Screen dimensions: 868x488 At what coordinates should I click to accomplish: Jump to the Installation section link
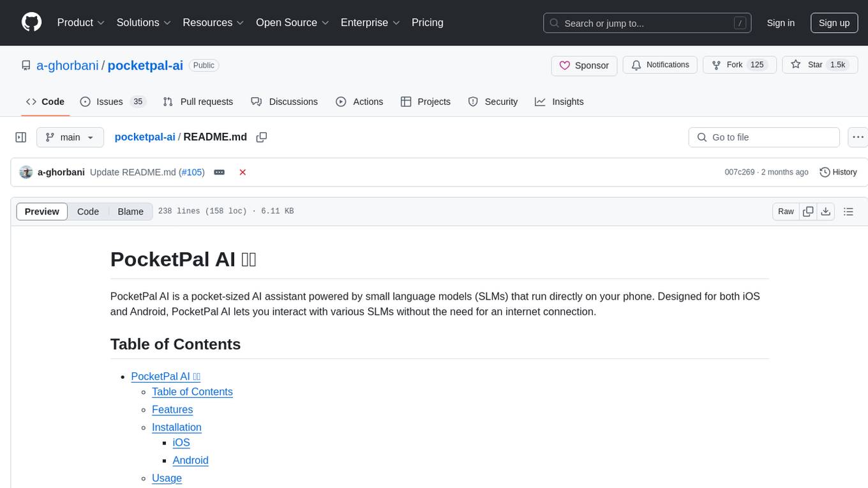[x=177, y=427]
